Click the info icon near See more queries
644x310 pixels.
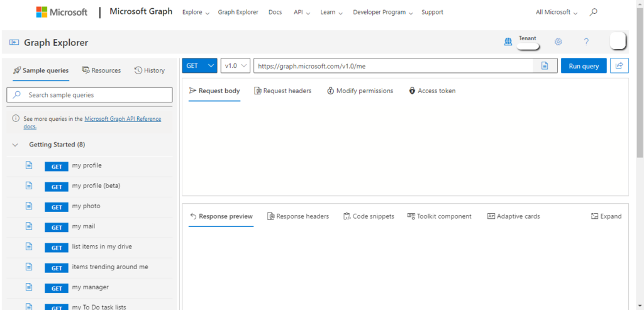[16, 119]
